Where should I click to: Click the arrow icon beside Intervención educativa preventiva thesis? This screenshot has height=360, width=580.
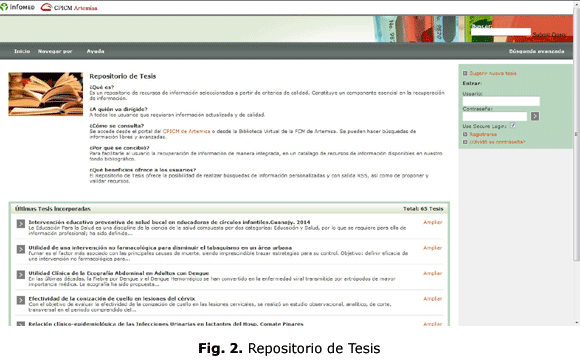21,224
